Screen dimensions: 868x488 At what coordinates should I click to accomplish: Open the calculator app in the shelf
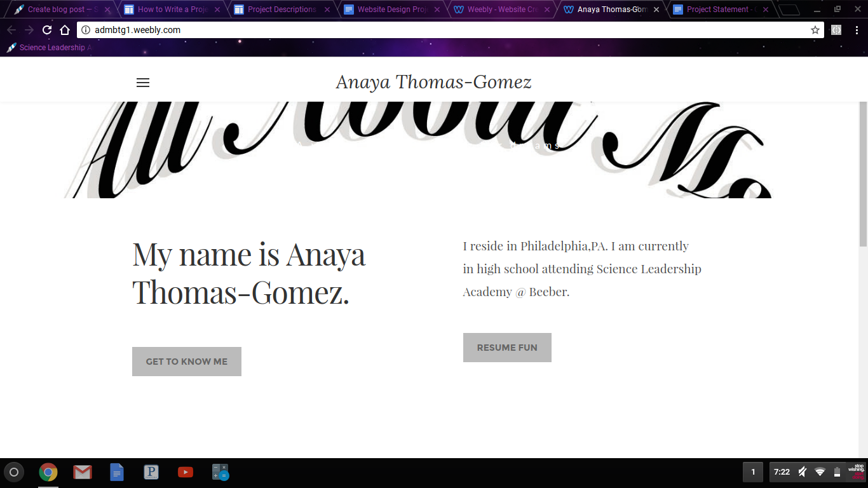click(220, 472)
